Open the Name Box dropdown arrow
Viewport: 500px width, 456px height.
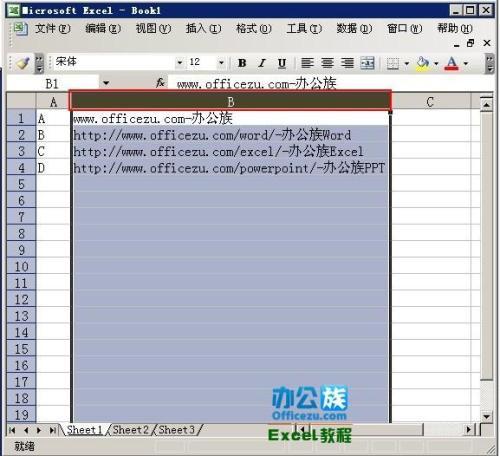[x=106, y=83]
